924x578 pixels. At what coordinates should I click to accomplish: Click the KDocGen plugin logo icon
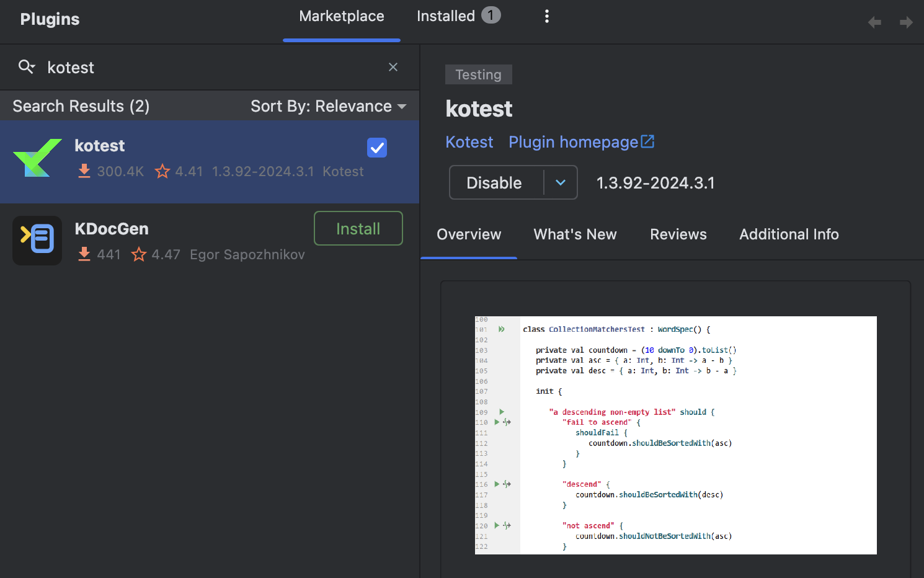pos(37,241)
